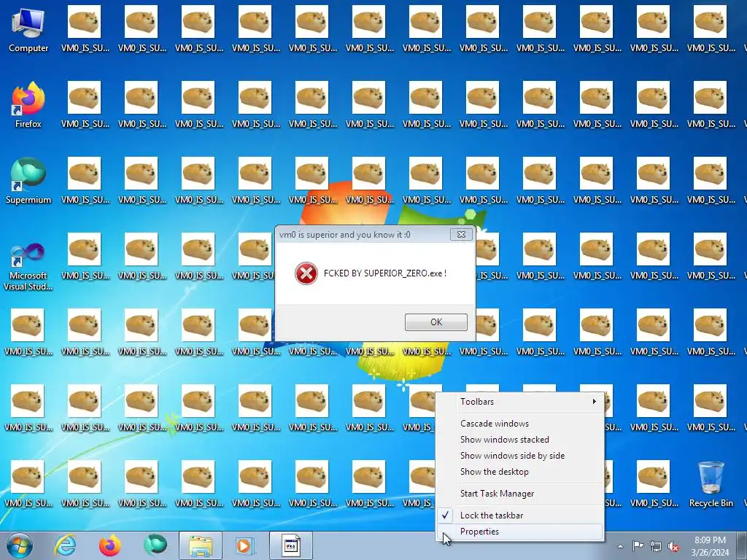Close the 'vm0 is superior' dialog
This screenshot has height=560, width=747.
tap(461, 234)
